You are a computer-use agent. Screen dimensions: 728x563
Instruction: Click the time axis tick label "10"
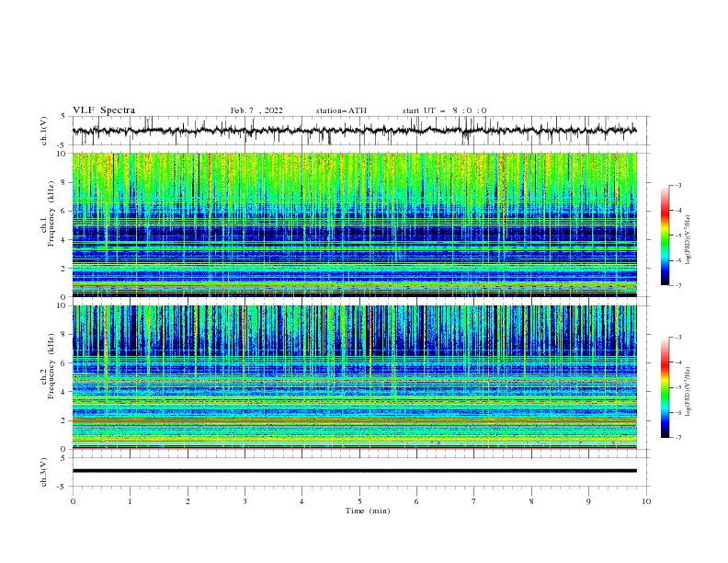pyautogui.click(x=646, y=501)
